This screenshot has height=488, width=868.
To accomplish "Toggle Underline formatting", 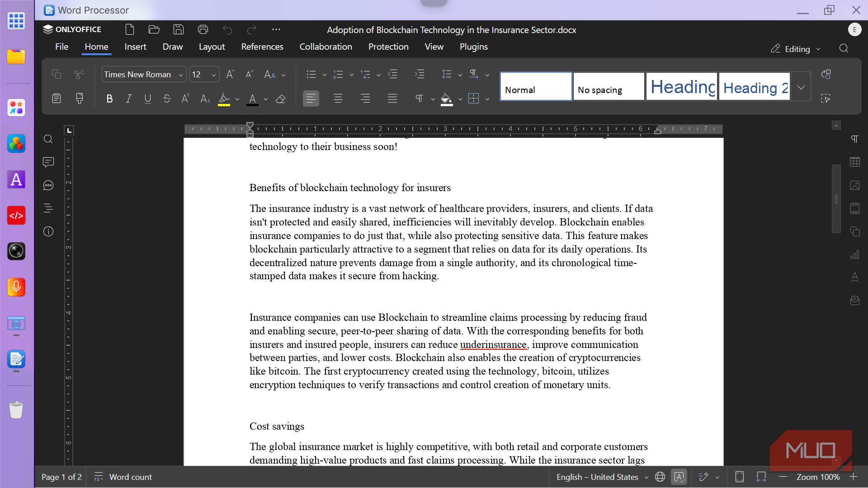I will pyautogui.click(x=148, y=99).
